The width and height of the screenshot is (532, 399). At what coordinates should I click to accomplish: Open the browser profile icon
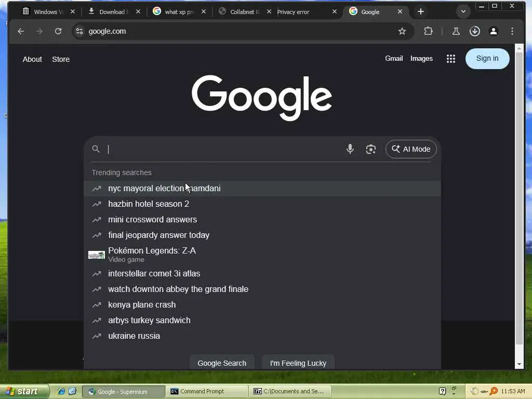point(494,31)
